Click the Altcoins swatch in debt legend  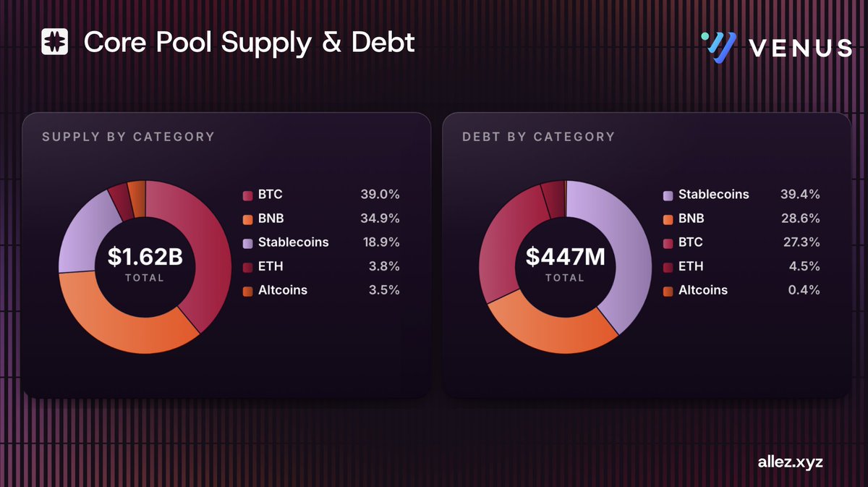point(668,291)
